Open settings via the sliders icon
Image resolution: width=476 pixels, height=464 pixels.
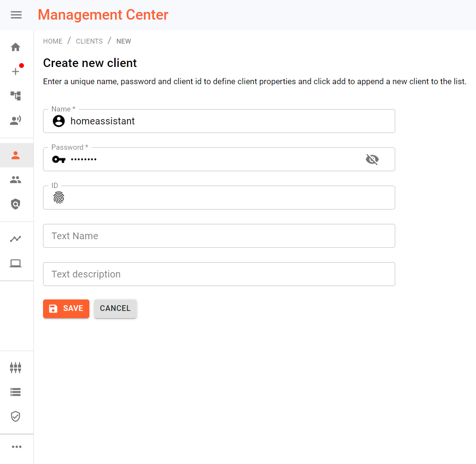[16, 367]
